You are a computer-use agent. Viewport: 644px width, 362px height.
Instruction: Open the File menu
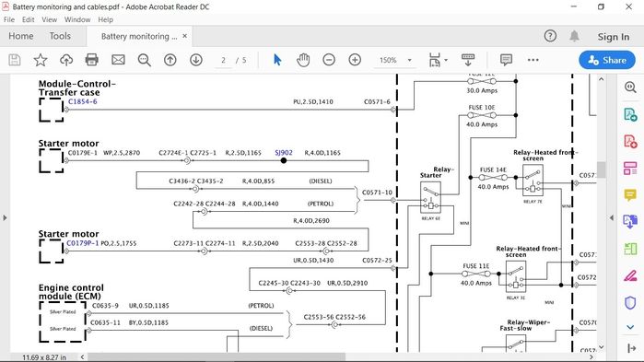click(9, 19)
